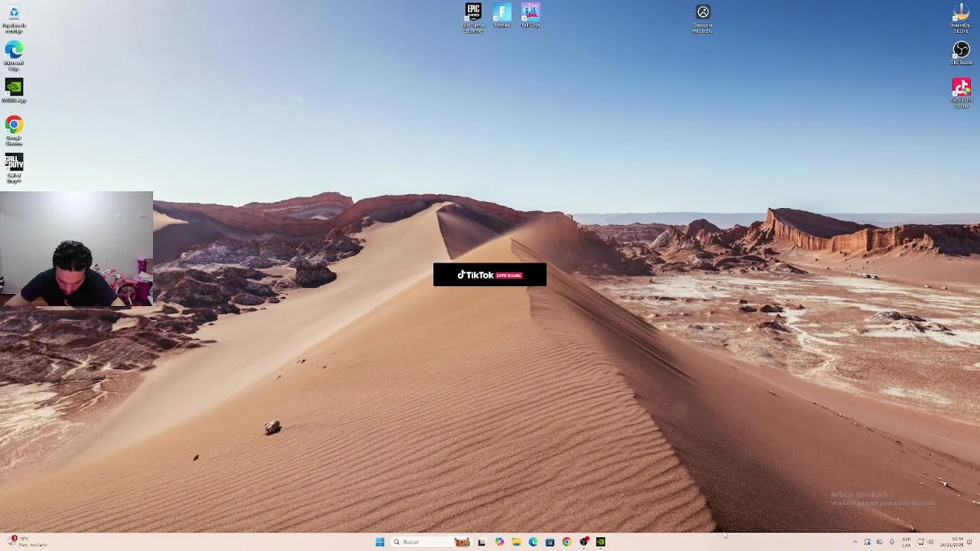Image resolution: width=980 pixels, height=551 pixels.
Task: Select the NVIDIA App desktop shortcut
Action: point(14,90)
